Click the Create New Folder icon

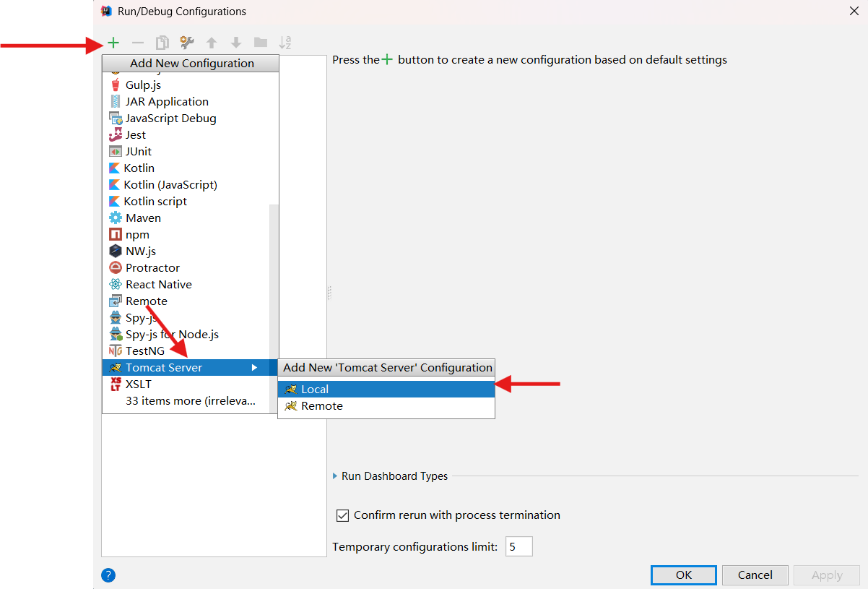(x=261, y=43)
